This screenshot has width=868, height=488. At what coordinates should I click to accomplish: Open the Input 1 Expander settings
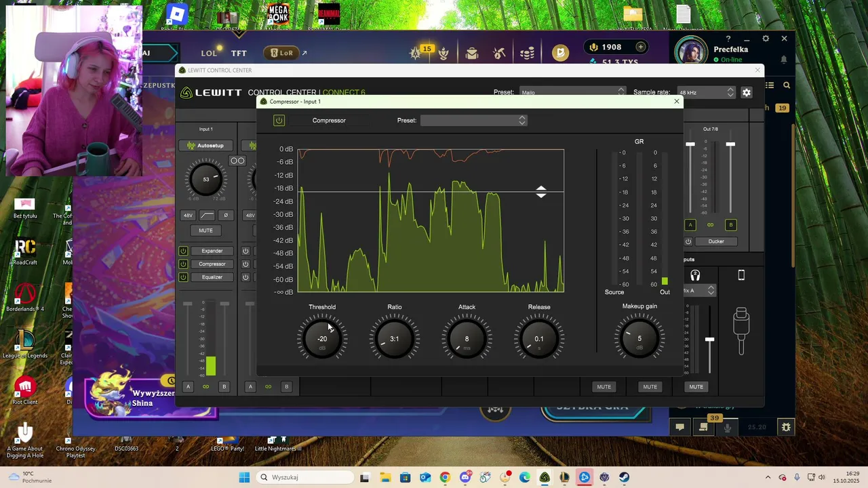212,251
